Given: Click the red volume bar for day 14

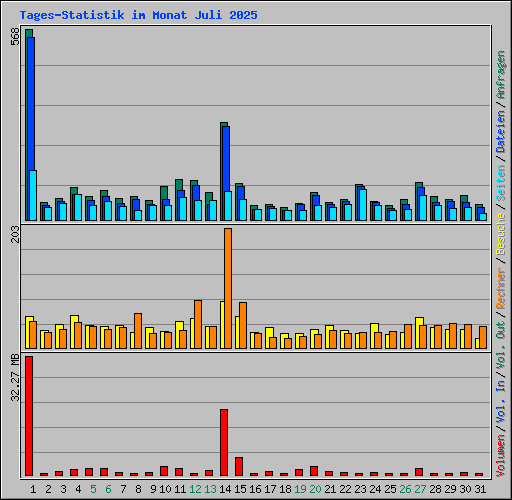Looking at the screenshot, I should (224, 442).
